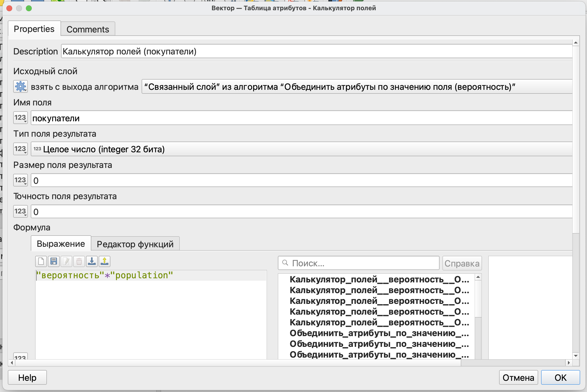
Task: Select the first Калькулятор_полей__вероятность item in the list
Action: (x=379, y=279)
